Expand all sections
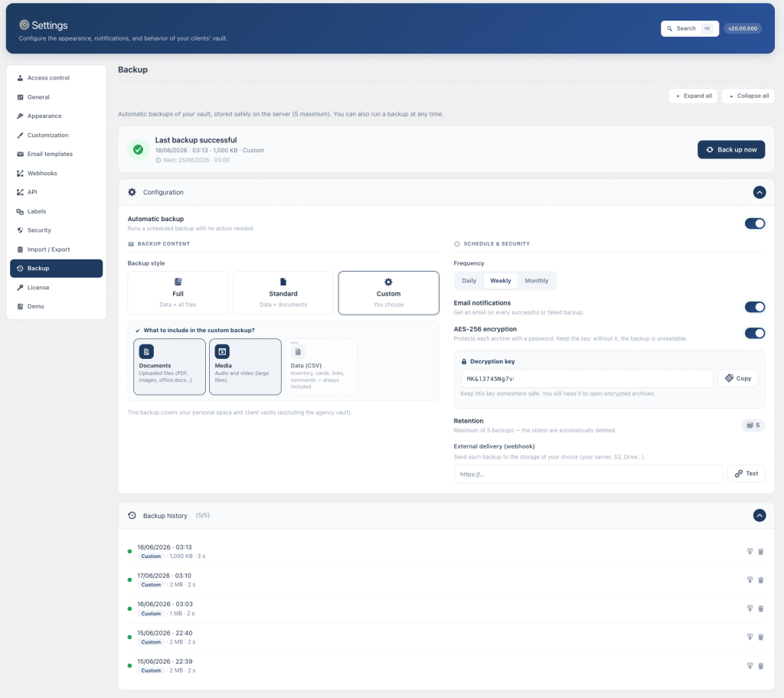 694,96
